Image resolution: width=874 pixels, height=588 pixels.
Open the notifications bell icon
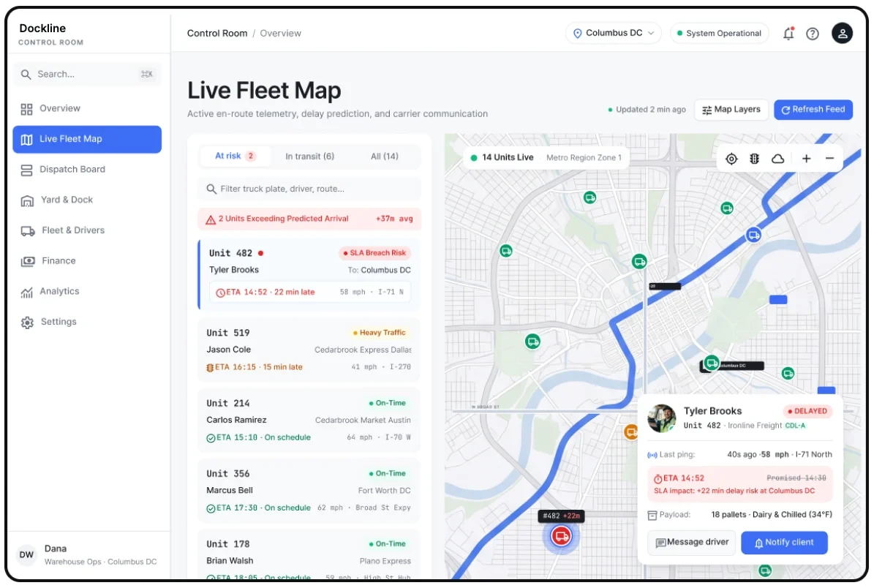point(788,34)
